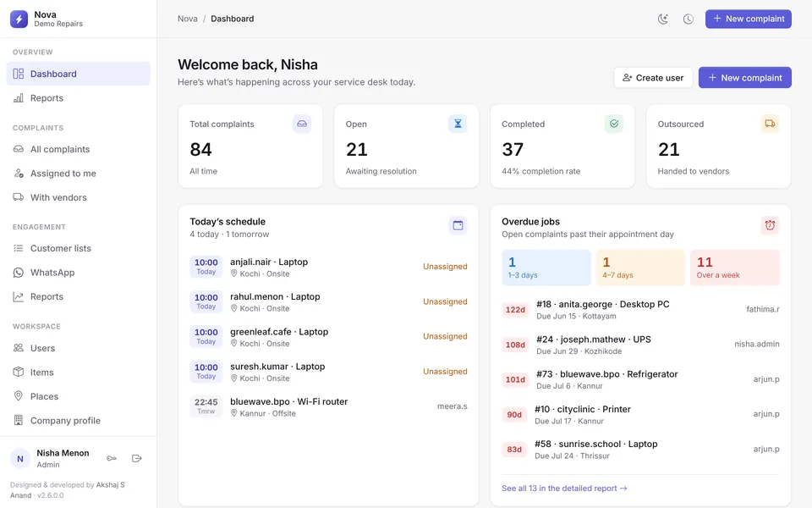Click truck icon beside With vendors

[x=18, y=197]
